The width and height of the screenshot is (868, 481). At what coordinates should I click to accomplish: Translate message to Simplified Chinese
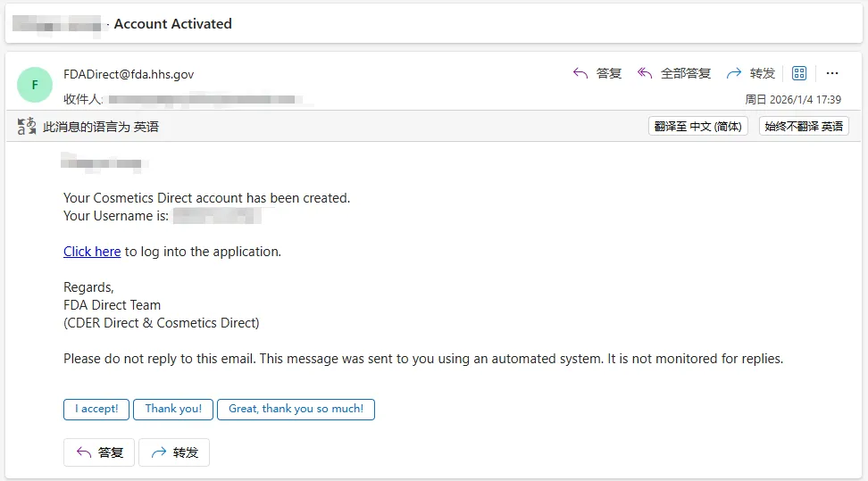(697, 127)
